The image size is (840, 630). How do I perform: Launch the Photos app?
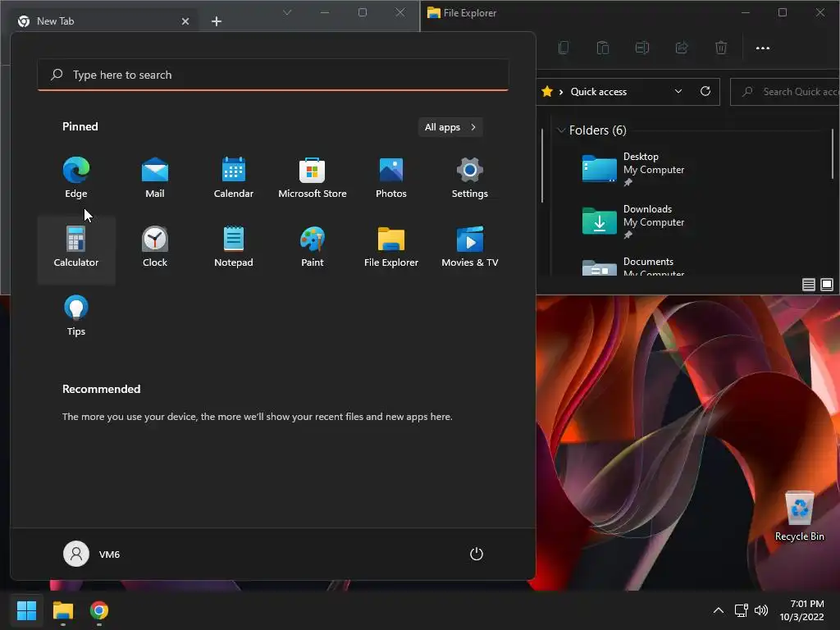pyautogui.click(x=391, y=178)
